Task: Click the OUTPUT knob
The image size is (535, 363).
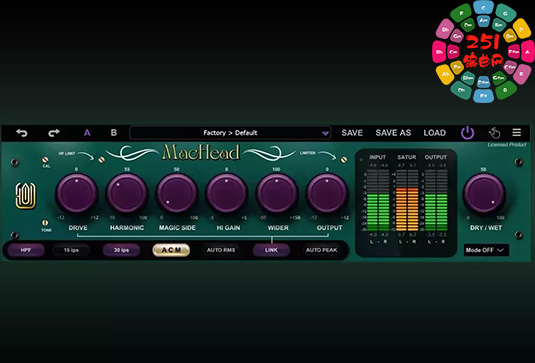Action: click(327, 193)
